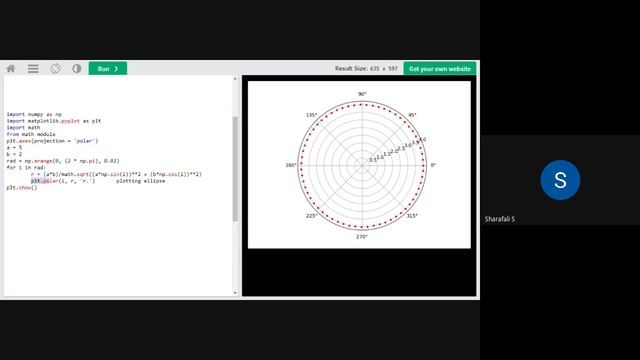Go to the home page icon
This screenshot has height=360, width=640.
point(11,69)
